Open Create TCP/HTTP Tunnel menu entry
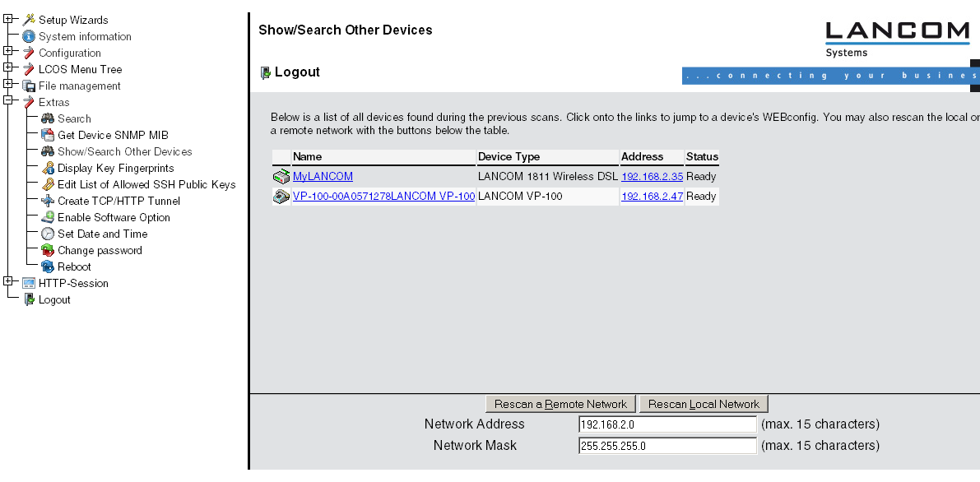 pos(118,201)
